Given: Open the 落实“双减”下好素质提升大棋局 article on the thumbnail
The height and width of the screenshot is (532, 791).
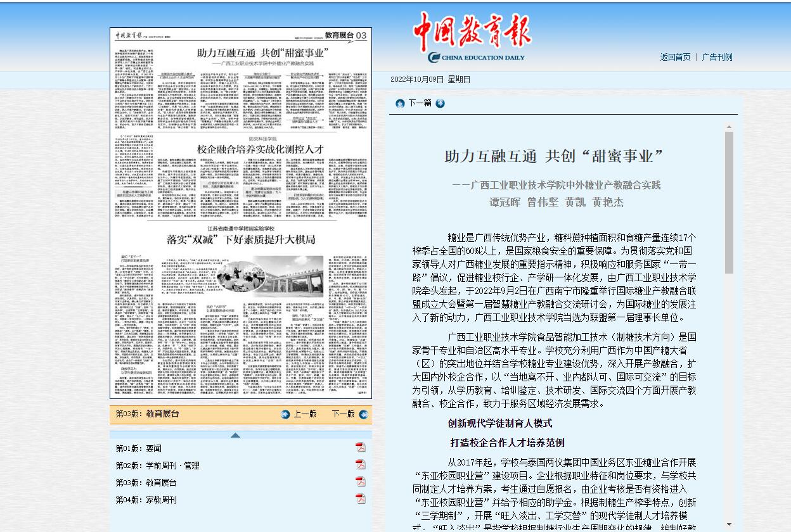Looking at the screenshot, I should [x=241, y=239].
